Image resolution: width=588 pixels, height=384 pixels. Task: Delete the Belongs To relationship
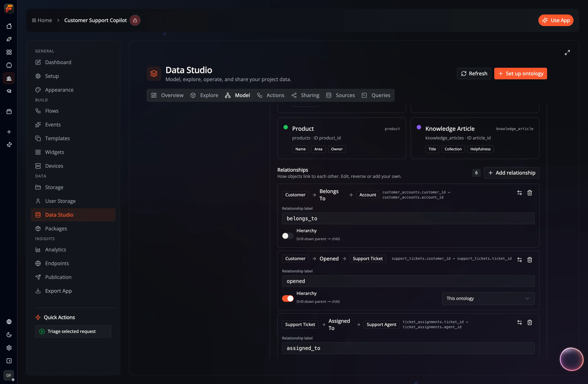click(530, 193)
